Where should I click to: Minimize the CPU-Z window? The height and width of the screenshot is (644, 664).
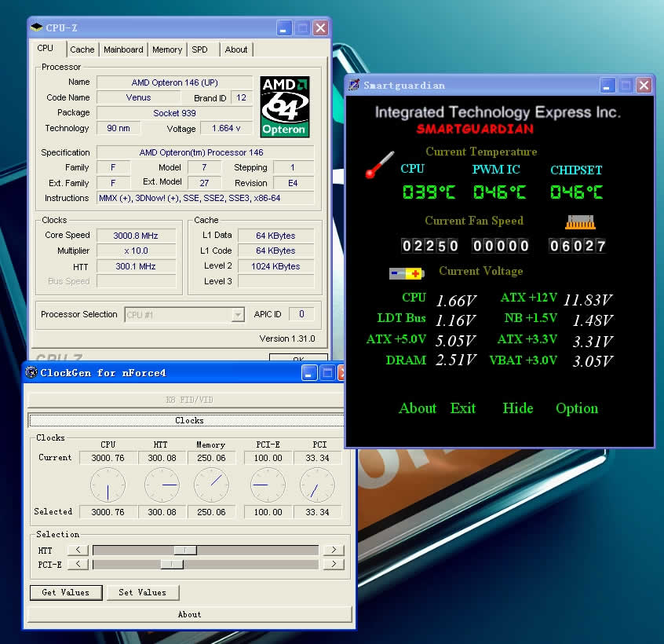[283, 28]
